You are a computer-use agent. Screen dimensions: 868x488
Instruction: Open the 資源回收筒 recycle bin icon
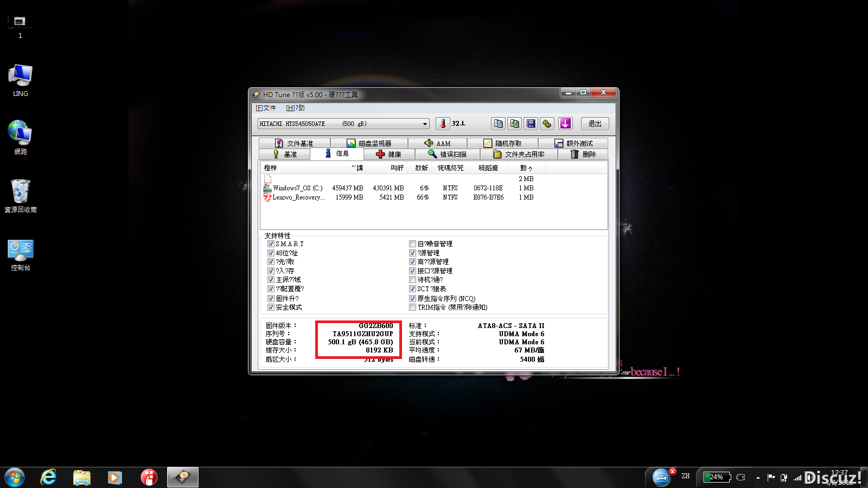pos(21,196)
